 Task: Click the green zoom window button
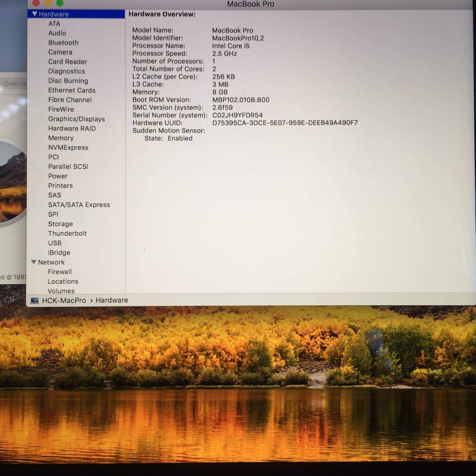59,3
